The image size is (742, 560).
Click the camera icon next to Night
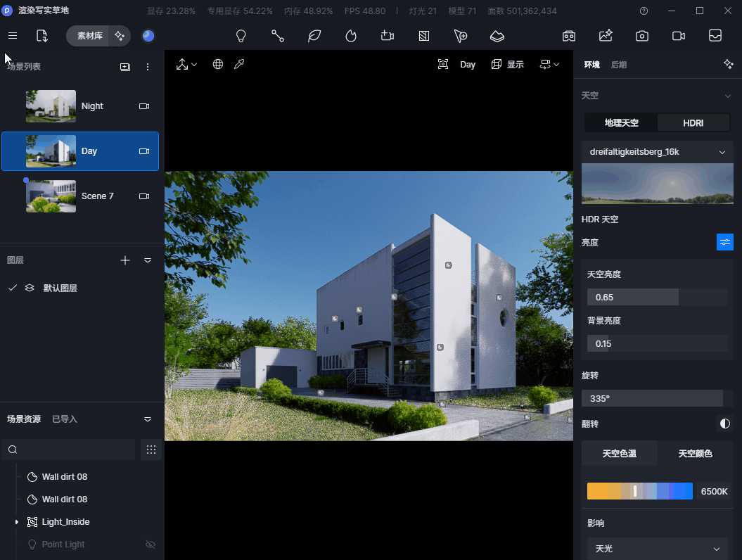(x=144, y=106)
